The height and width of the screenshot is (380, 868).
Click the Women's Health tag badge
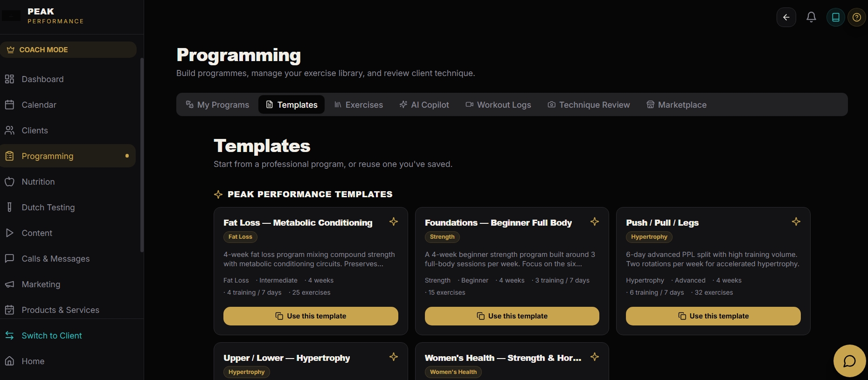(453, 372)
